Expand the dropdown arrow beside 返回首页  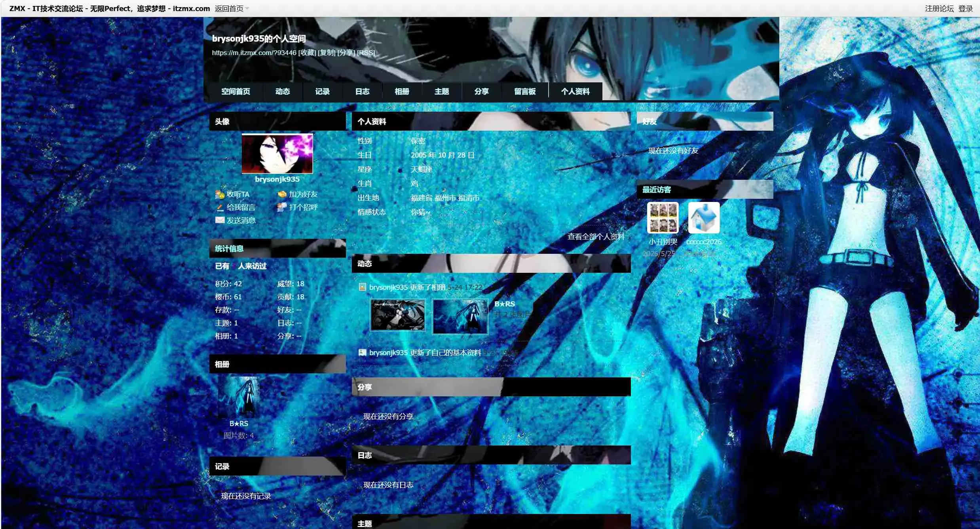coord(247,8)
